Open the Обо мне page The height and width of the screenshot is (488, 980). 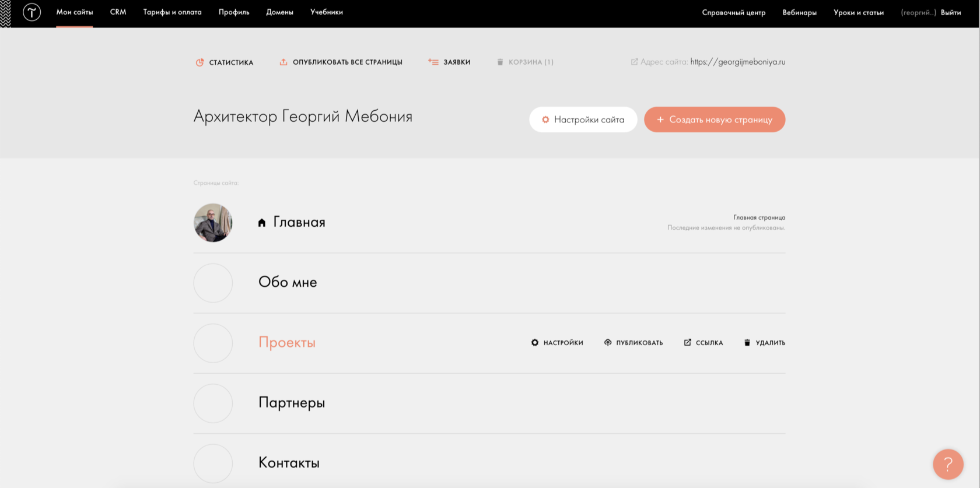coord(288,283)
